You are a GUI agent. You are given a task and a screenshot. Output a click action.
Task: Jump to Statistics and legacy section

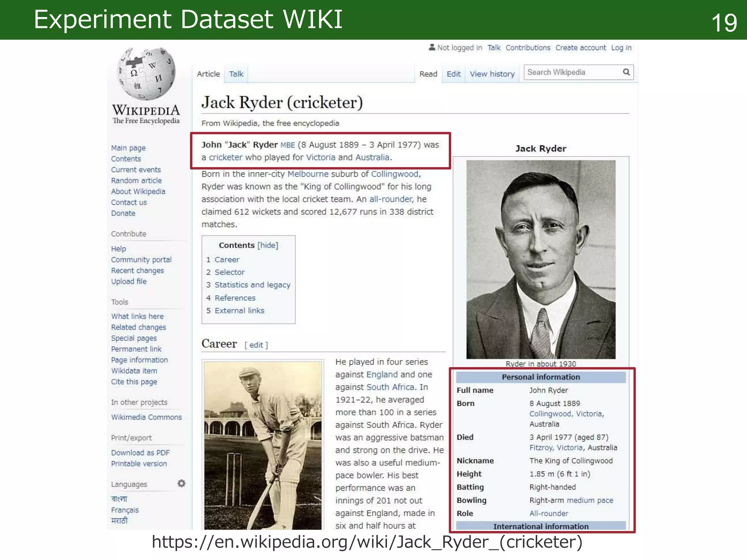(252, 285)
